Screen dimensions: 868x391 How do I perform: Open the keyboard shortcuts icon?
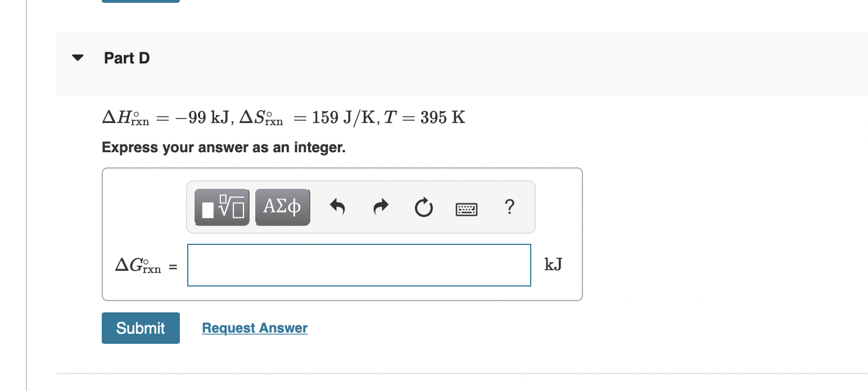(x=467, y=208)
